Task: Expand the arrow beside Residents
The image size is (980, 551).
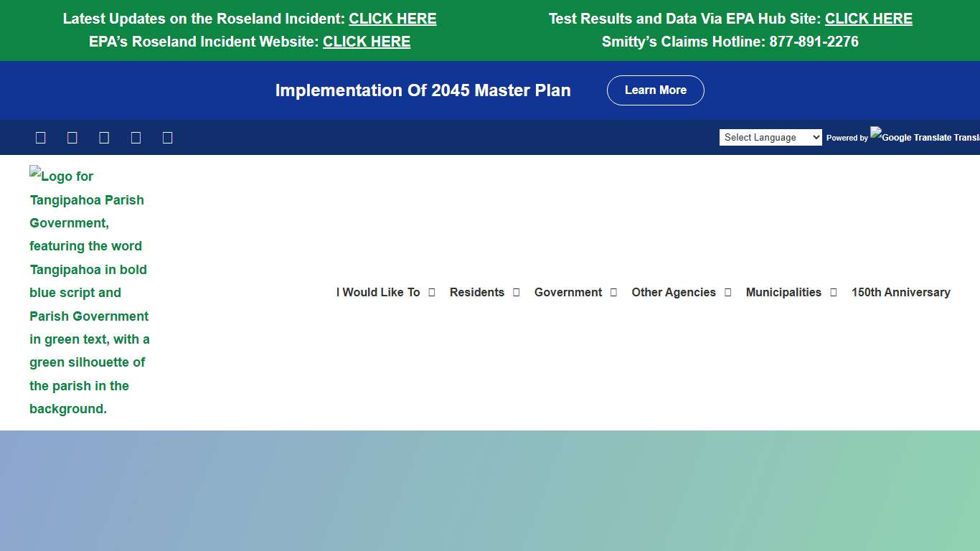Action: coord(516,293)
